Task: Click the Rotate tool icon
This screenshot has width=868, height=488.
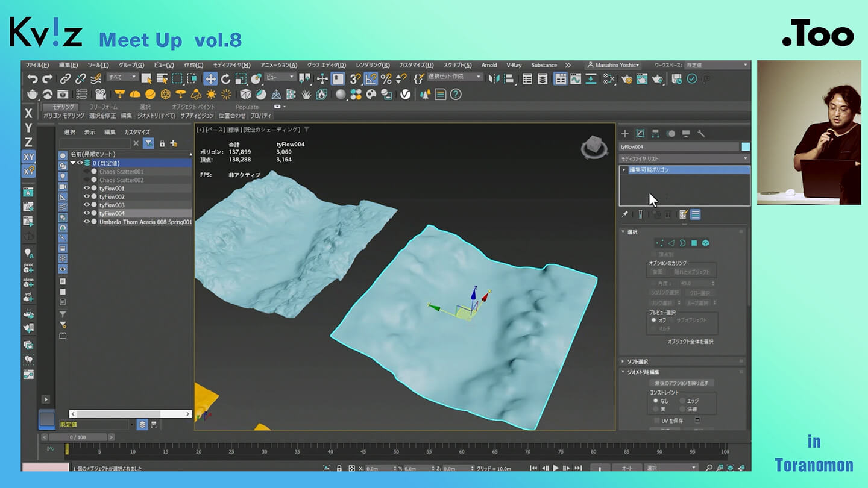Action: click(225, 78)
